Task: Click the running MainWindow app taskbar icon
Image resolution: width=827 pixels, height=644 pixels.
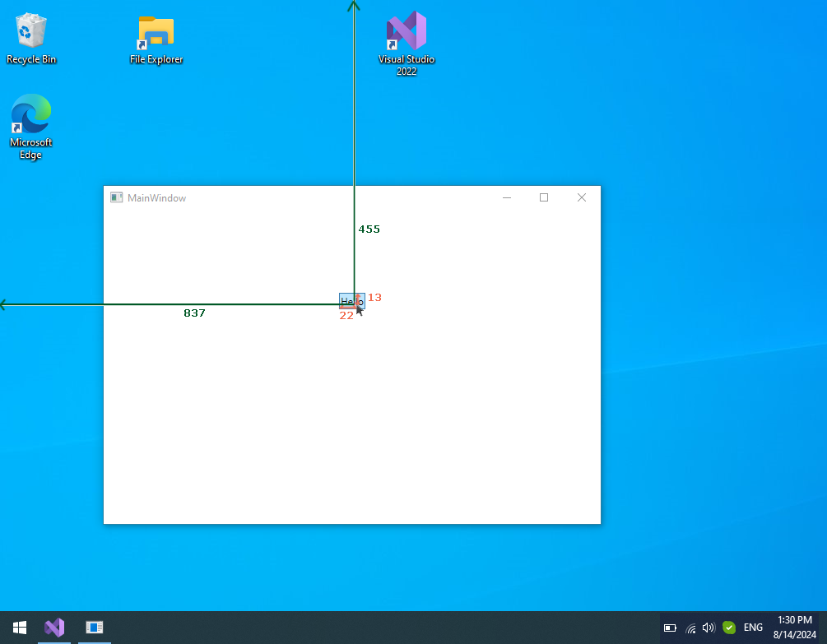Action: click(x=95, y=628)
